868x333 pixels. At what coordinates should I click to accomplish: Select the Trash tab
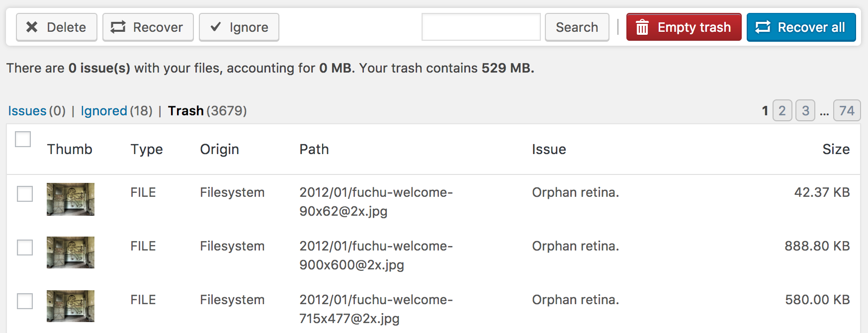(186, 111)
